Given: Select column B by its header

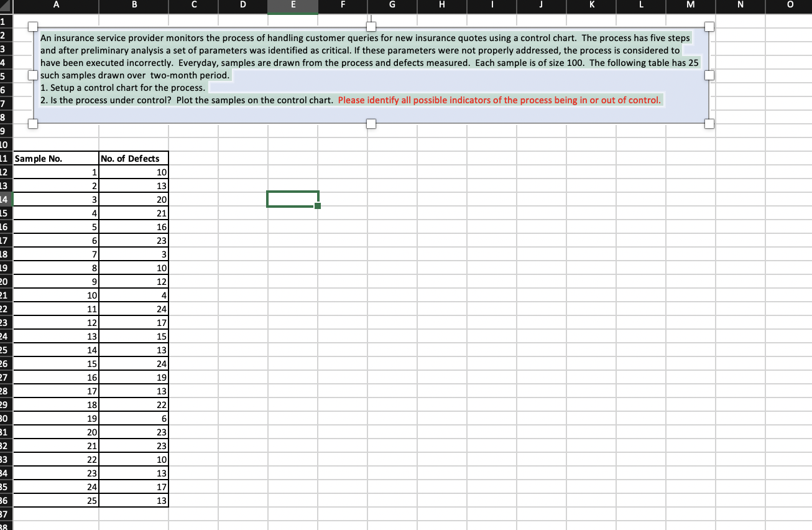Looking at the screenshot, I should point(134,6).
